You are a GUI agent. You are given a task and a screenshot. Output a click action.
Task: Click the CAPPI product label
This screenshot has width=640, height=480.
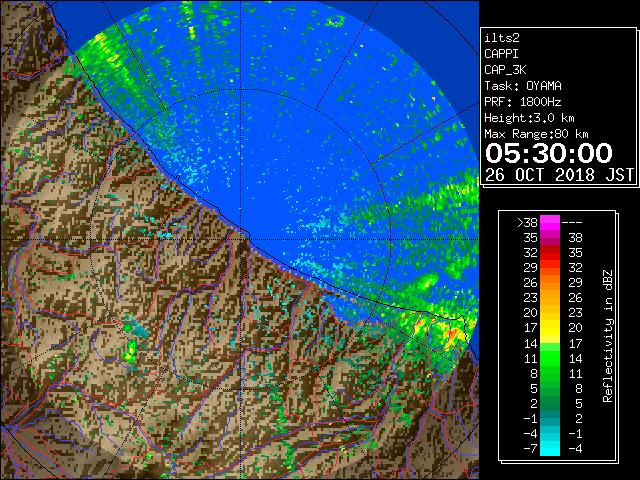point(501,54)
